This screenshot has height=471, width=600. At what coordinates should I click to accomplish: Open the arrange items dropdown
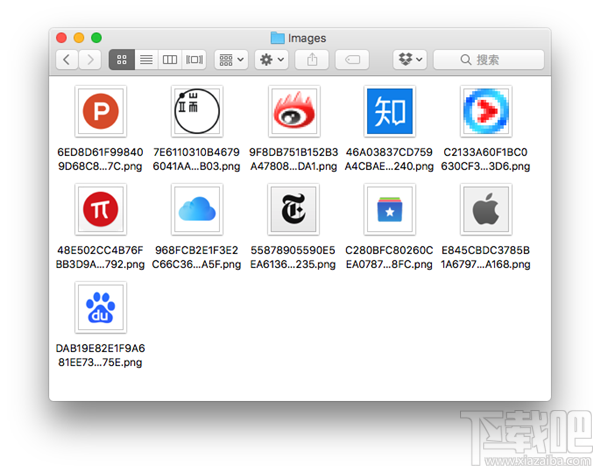[231, 60]
